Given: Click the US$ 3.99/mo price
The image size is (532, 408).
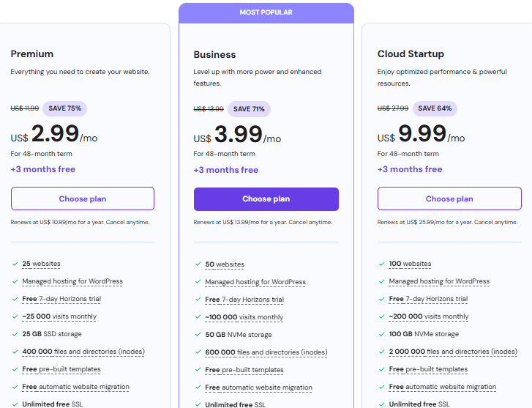Looking at the screenshot, I should point(237,135).
